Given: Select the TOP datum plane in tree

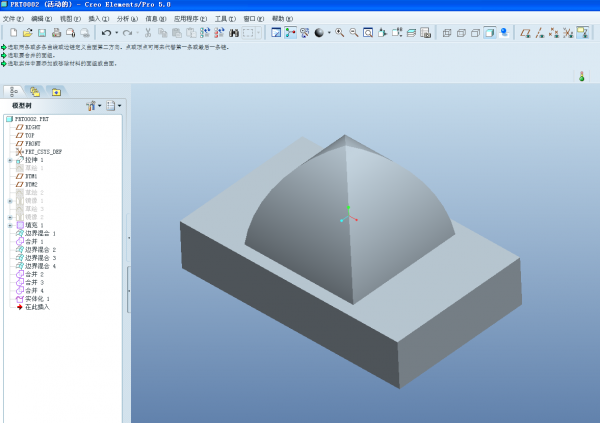Looking at the screenshot, I should [25, 136].
